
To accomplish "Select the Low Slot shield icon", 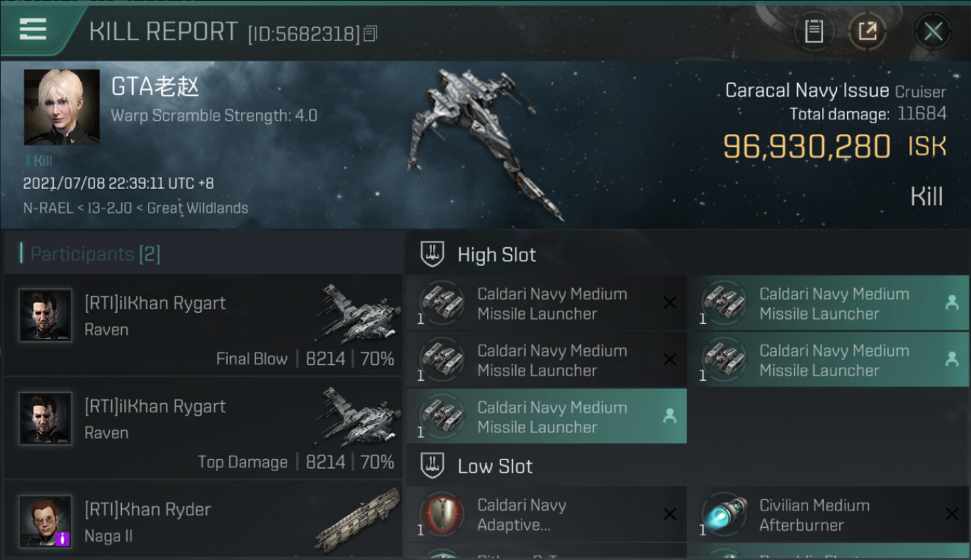I will pos(432,466).
